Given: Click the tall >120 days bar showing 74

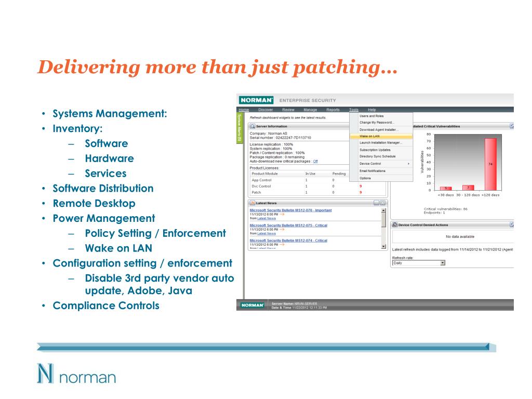Looking at the screenshot, I should point(490,164).
